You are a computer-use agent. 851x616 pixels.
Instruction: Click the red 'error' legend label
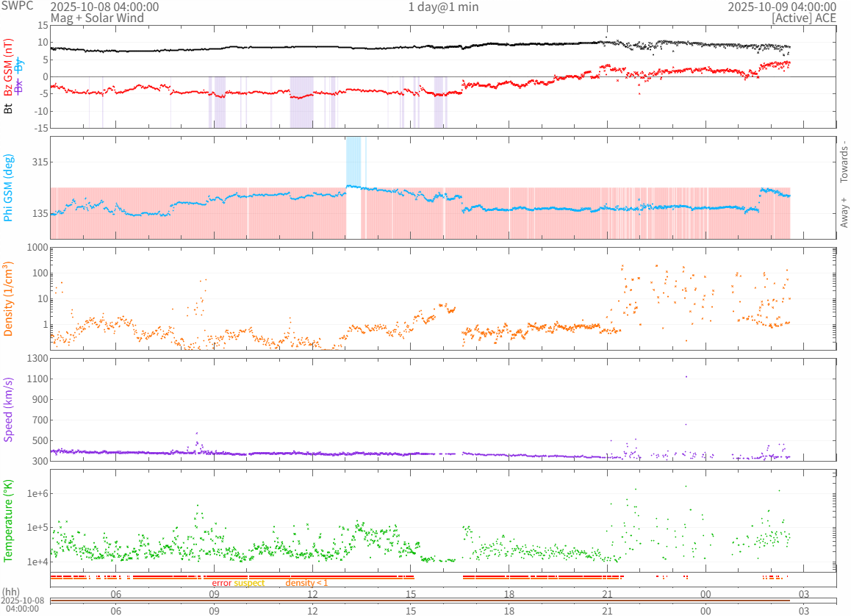[x=221, y=583]
